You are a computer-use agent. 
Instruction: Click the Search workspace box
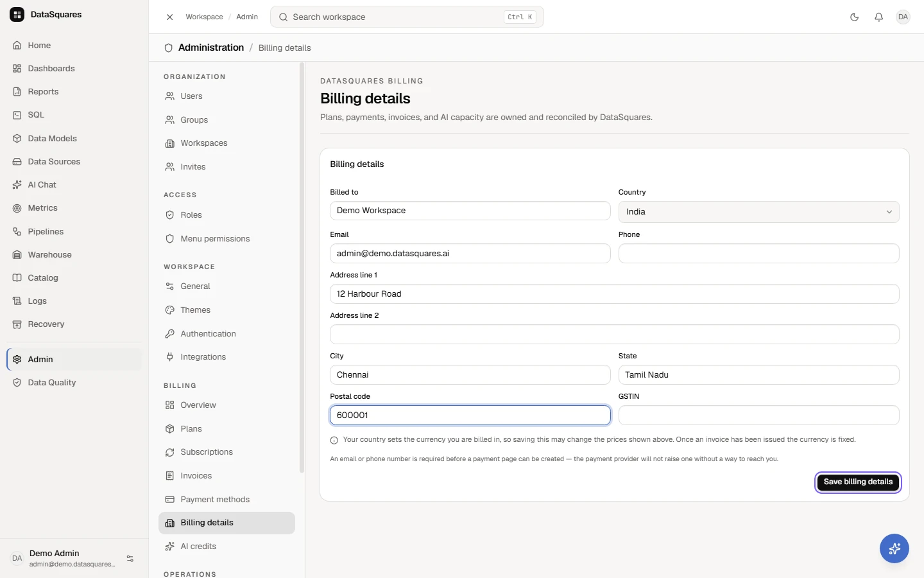(407, 17)
